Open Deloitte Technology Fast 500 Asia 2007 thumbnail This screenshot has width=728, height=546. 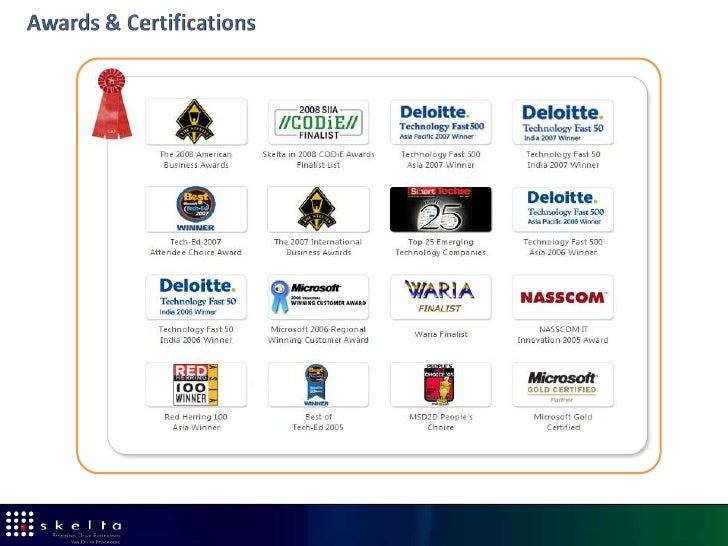(440, 122)
